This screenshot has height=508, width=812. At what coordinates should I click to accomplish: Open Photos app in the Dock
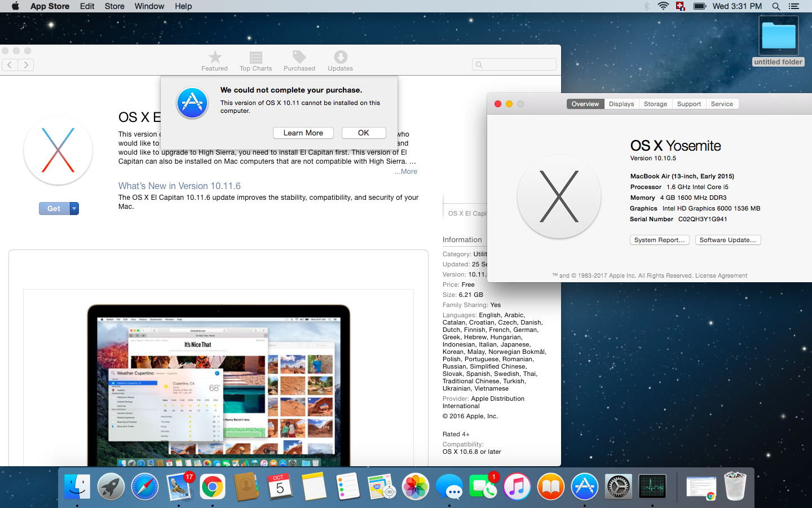(x=416, y=487)
